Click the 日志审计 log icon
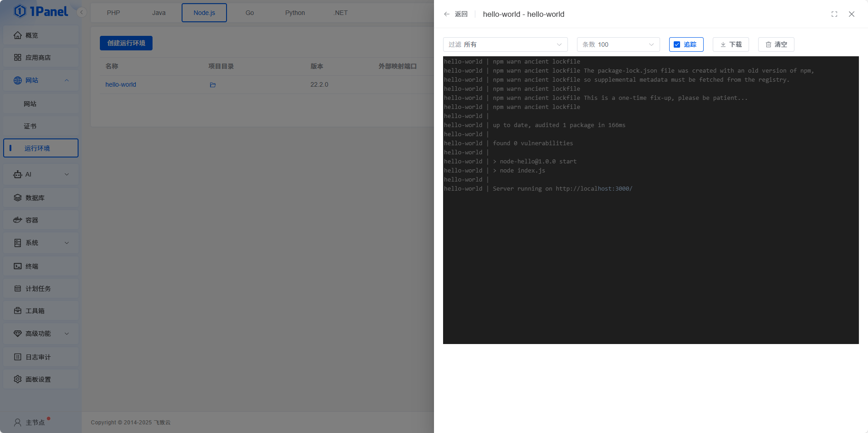The height and width of the screenshot is (433, 868). [x=18, y=357]
